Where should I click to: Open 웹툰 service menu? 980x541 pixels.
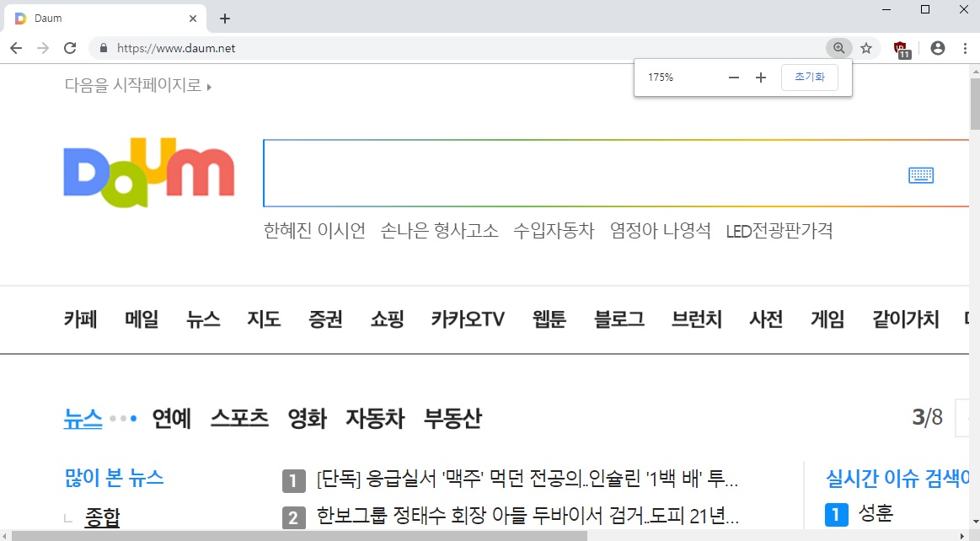549,319
